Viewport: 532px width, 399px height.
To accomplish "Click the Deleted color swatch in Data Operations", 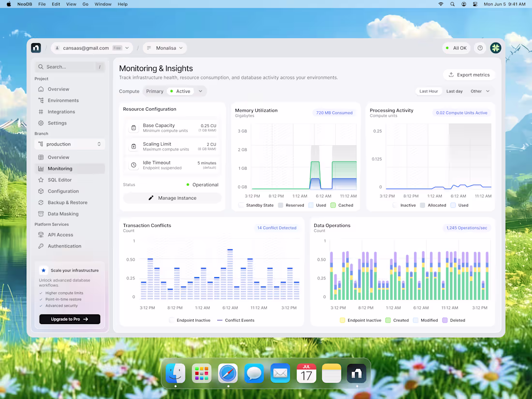I will pyautogui.click(x=445, y=320).
